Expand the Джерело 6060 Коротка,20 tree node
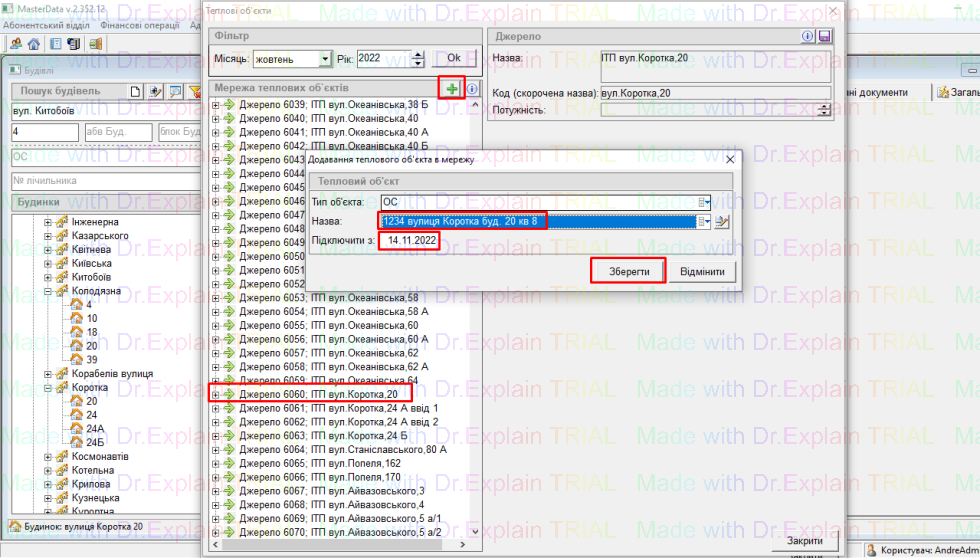This screenshot has height=558, width=980. (215, 395)
